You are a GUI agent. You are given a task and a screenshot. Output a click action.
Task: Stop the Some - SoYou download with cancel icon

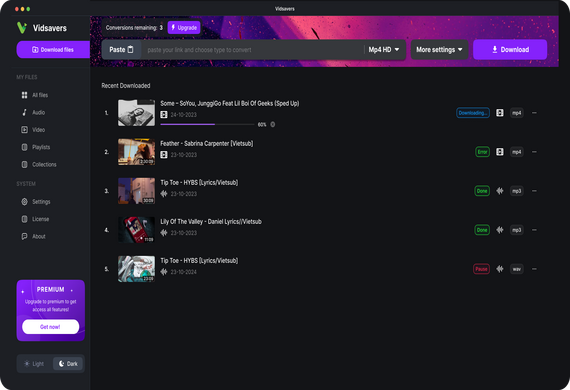tap(273, 125)
